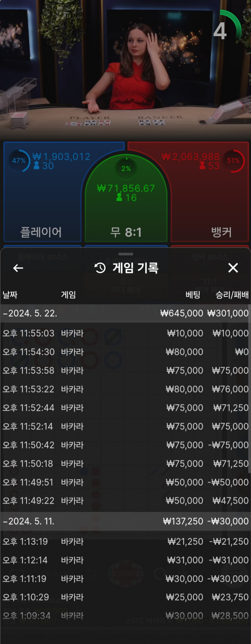Open the 오후 1:12:14 바카라 record

pyautogui.click(x=125, y=560)
